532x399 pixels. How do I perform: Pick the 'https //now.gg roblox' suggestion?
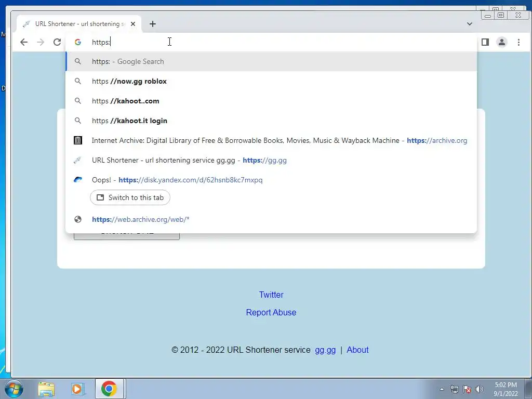click(271, 81)
